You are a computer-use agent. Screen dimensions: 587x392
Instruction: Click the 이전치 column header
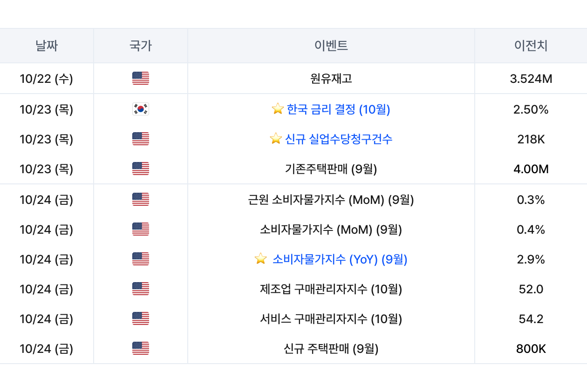click(x=531, y=46)
